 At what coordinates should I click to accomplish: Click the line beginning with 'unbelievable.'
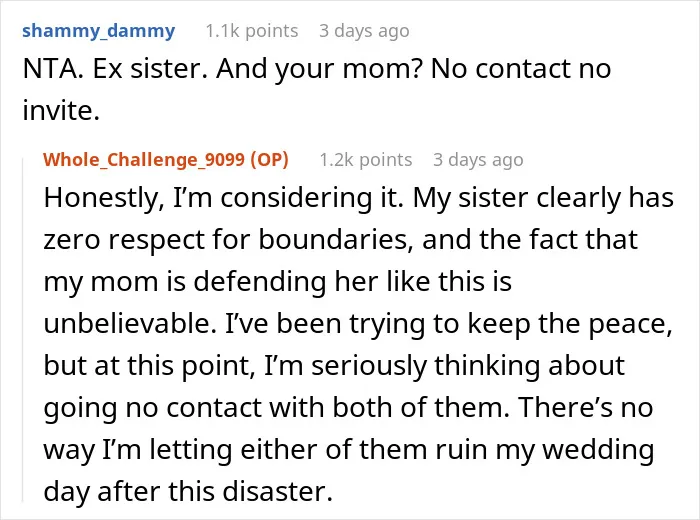358,324
